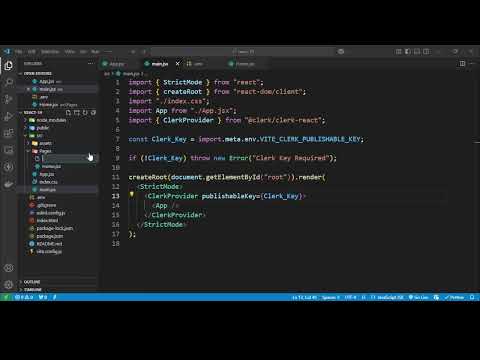Open the notifications bell in status bar
The width and height of the screenshot is (480, 360).
472,297
